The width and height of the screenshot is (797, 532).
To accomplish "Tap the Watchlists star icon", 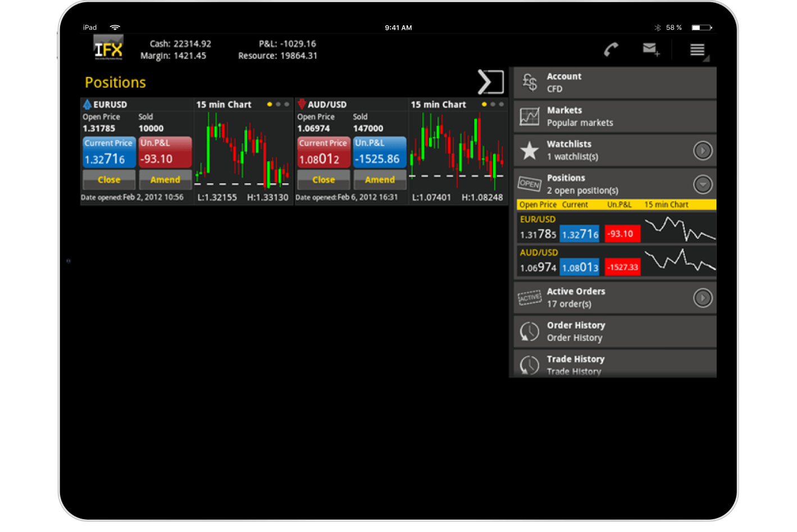I will [529, 150].
